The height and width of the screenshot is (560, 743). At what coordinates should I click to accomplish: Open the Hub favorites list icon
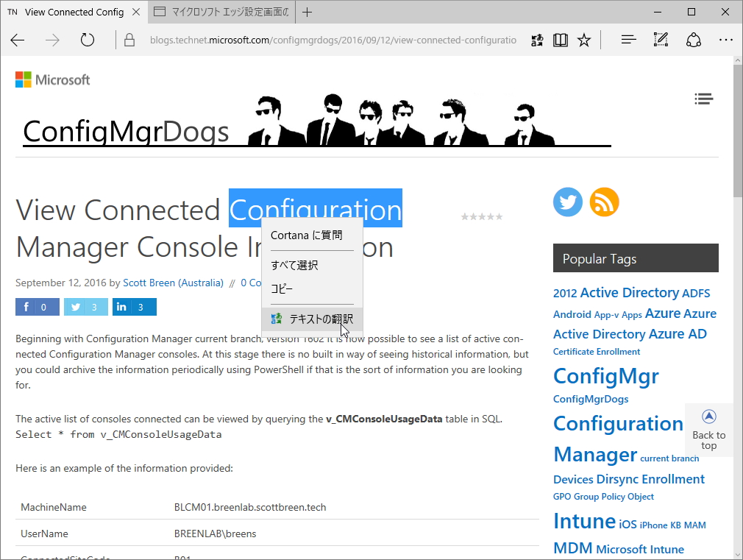[x=628, y=40]
